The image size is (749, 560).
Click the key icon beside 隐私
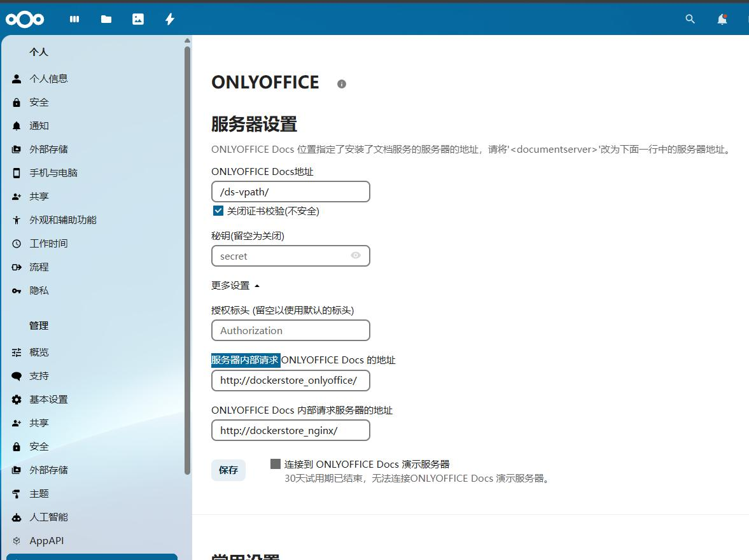[17, 291]
